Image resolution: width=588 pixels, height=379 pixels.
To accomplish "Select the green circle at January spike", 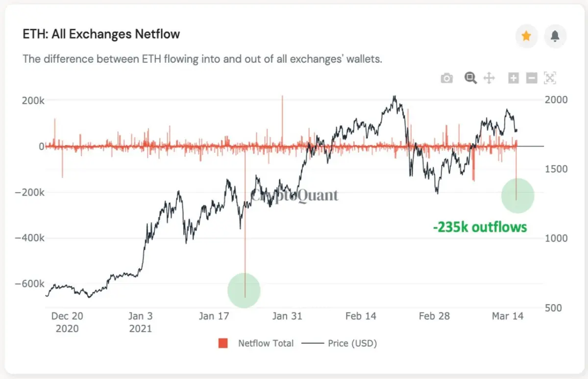I will tap(244, 291).
